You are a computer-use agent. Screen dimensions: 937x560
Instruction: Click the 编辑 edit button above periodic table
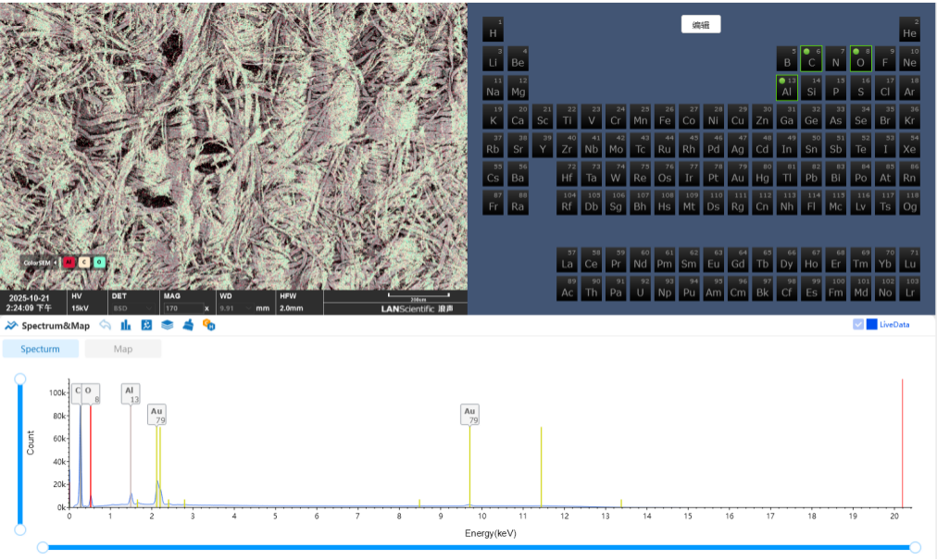701,25
